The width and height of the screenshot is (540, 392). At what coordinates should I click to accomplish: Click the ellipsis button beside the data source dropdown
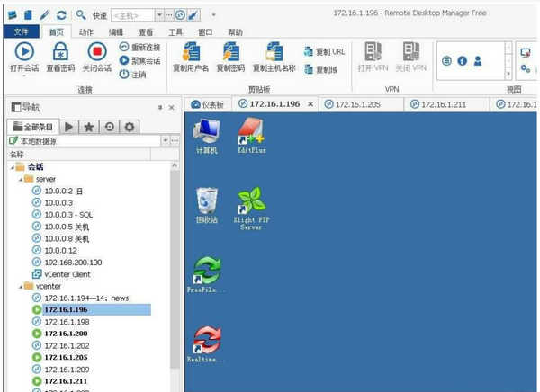[x=175, y=140]
